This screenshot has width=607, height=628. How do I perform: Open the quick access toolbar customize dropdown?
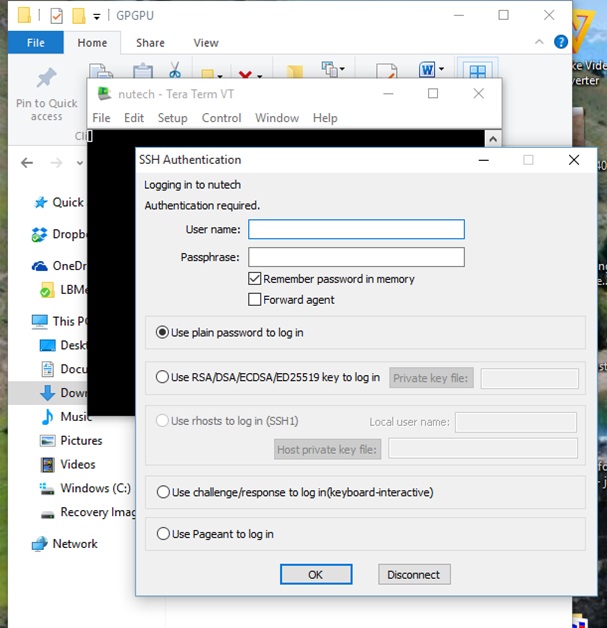pos(96,16)
